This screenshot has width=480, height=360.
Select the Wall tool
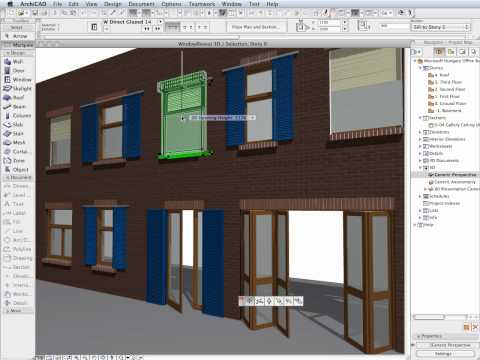click(18, 62)
